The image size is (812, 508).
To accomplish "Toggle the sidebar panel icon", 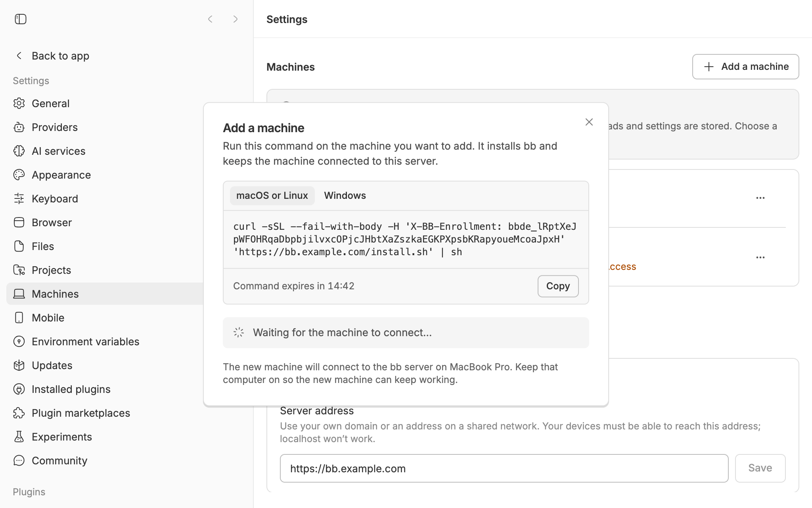I will click(21, 19).
